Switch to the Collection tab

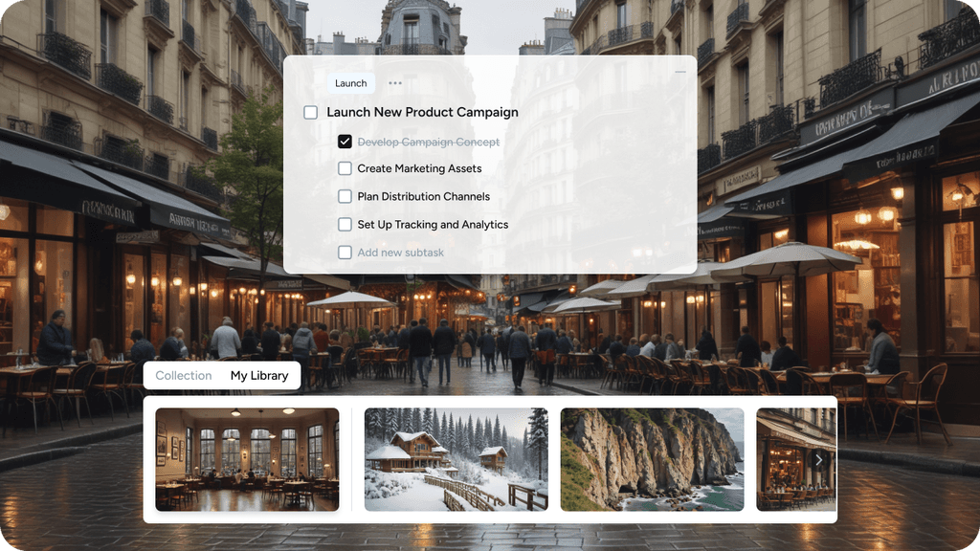tap(183, 375)
